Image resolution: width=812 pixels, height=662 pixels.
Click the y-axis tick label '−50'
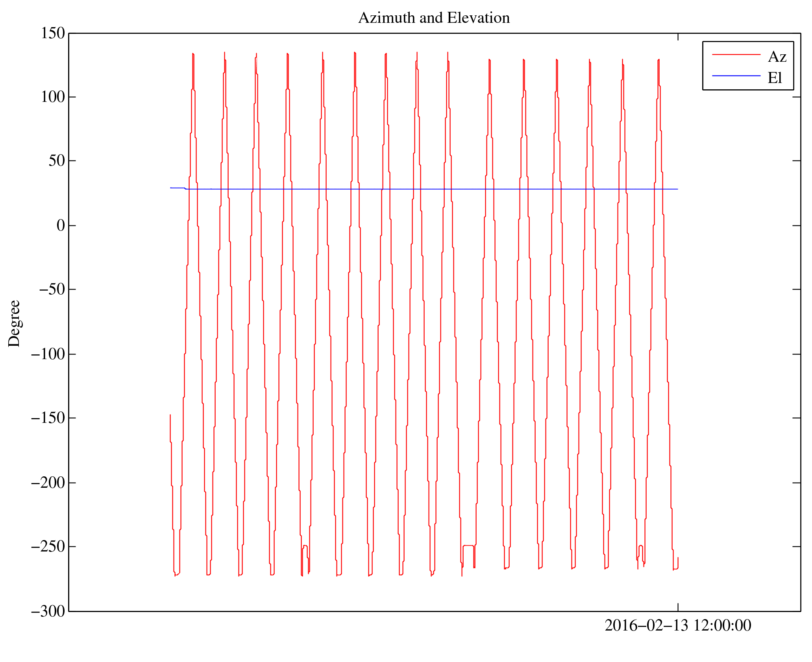pos(52,289)
